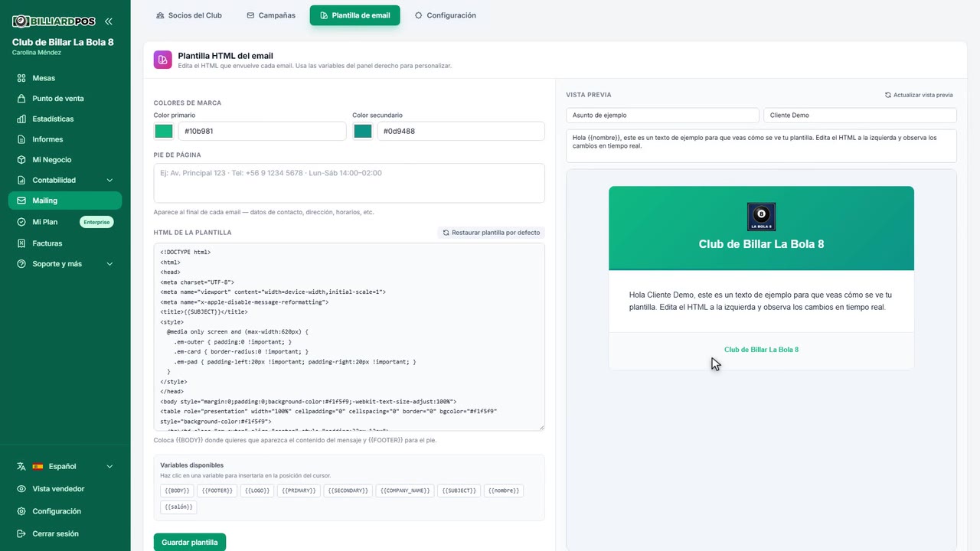The width and height of the screenshot is (980, 551).
Task: Click the Cerrar sesión logout icon
Action: coord(21,534)
